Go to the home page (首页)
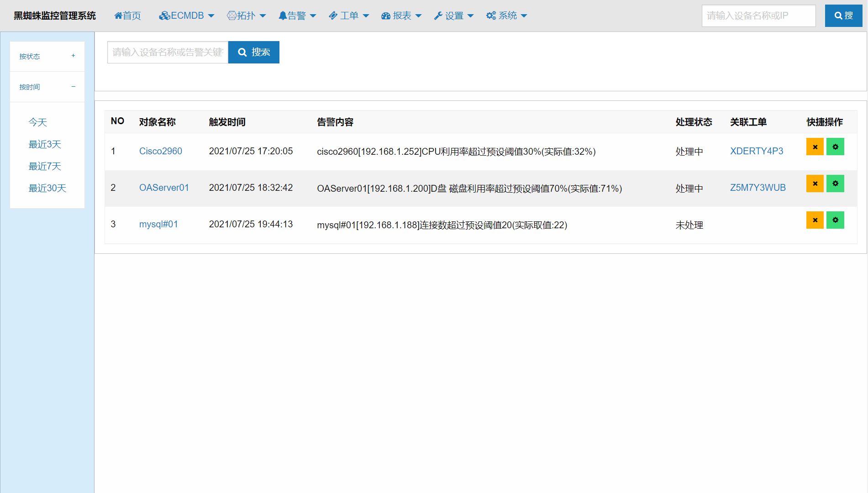This screenshot has height=493, width=868. click(128, 16)
